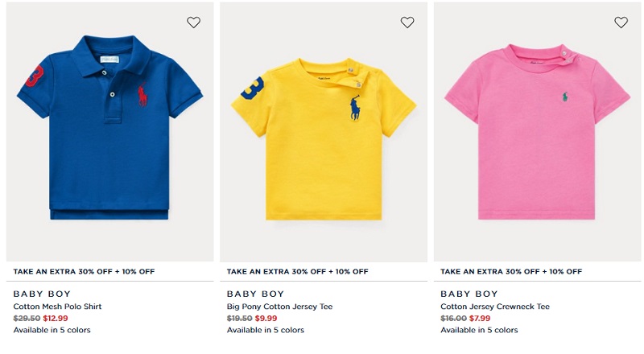The width and height of the screenshot is (644, 354).
Task: Click the $7.99 sale price
Action: pos(480,319)
